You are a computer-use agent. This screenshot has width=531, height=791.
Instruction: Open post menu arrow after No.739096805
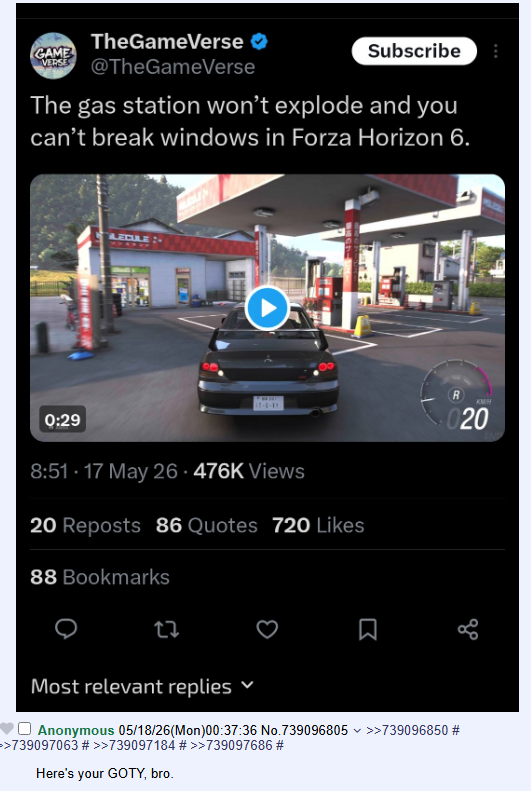(x=357, y=730)
